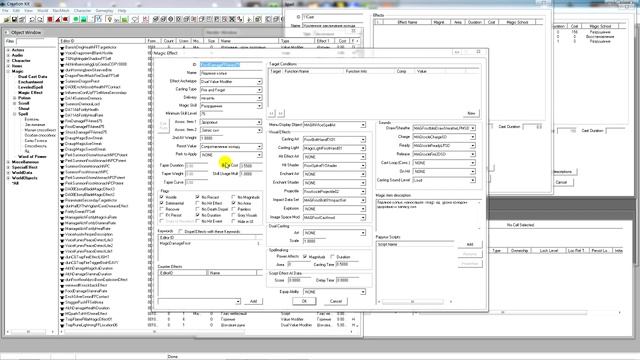Click the redo arrow toolbar icon

[40, 19]
